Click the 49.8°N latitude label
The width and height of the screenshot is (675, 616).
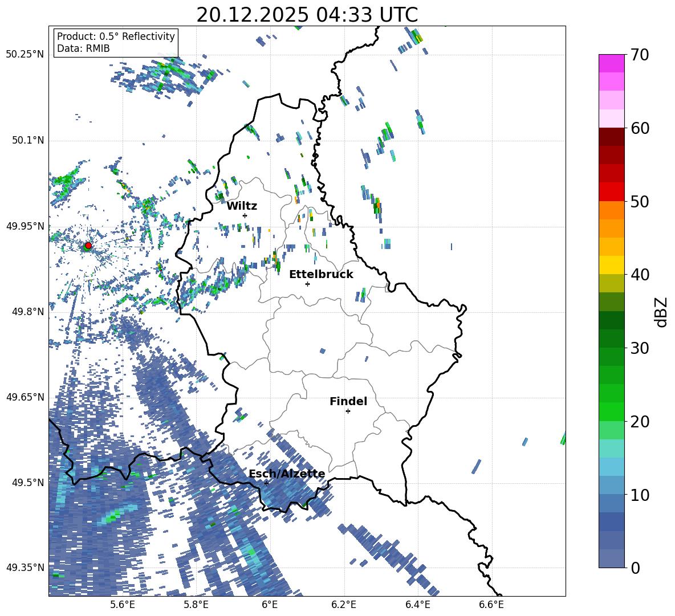[x=27, y=312]
